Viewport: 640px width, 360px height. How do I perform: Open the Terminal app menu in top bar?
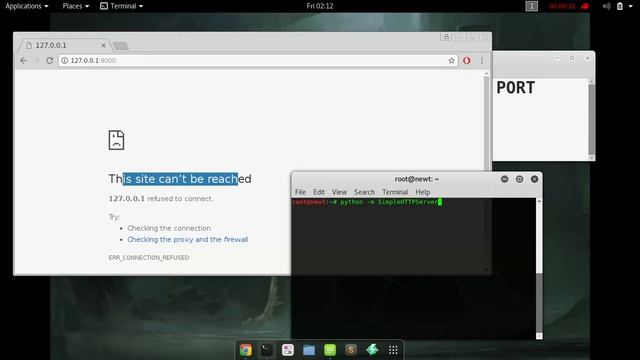pos(122,6)
